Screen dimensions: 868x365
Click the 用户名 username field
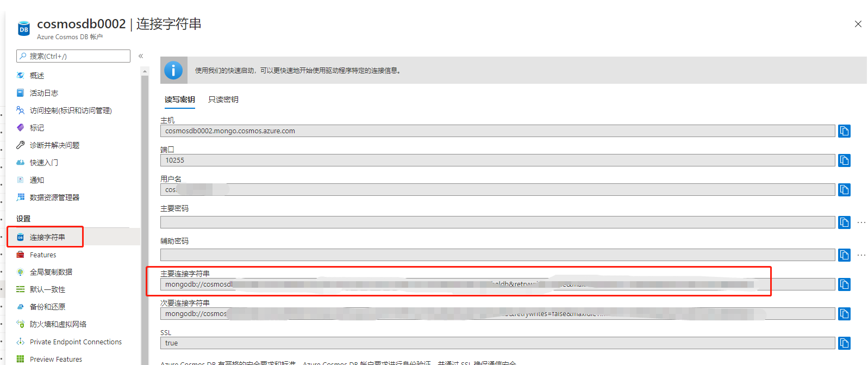(x=497, y=190)
